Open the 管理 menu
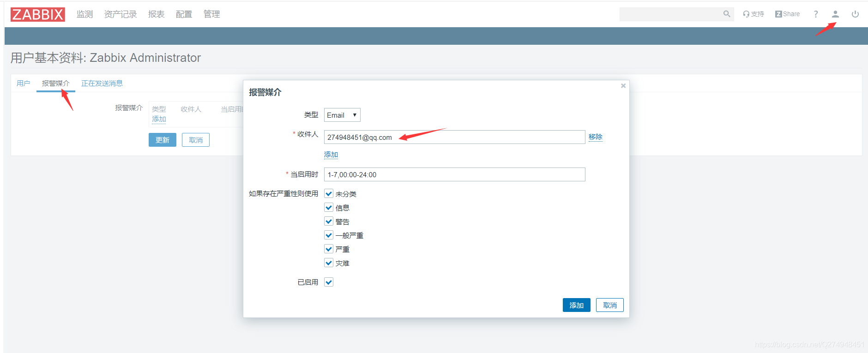868x353 pixels. 211,14
